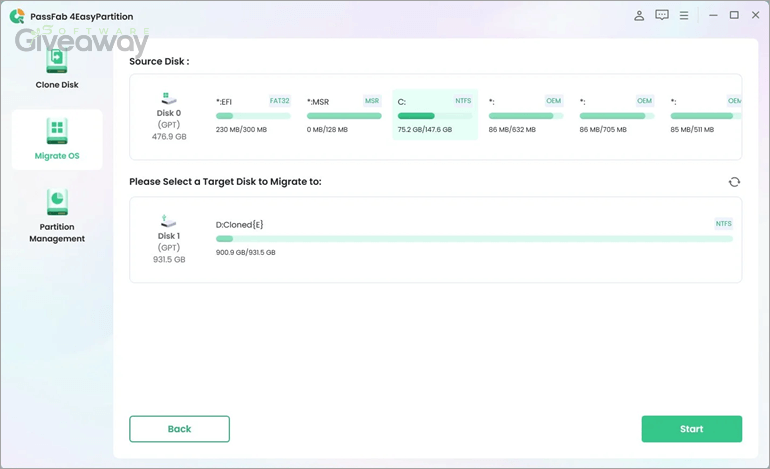Click the '900.9 GB/931.5 GB' text
Viewport: 770px width, 469px height.
point(246,252)
